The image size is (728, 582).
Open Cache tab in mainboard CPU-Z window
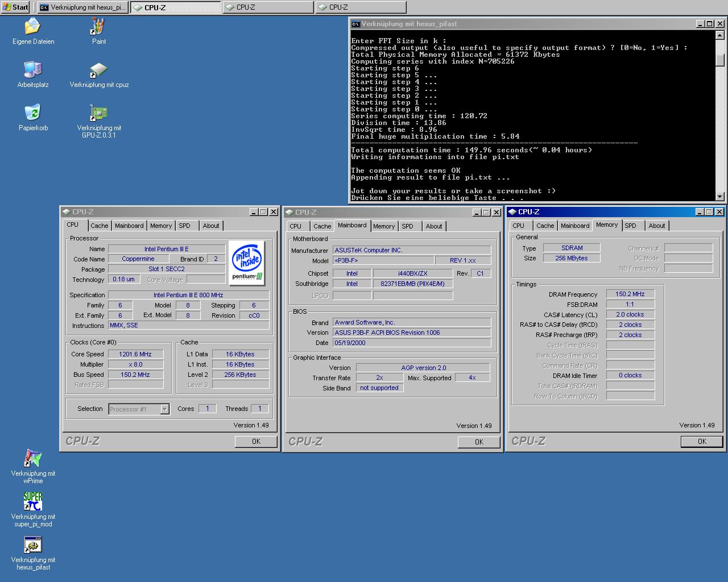point(322,226)
